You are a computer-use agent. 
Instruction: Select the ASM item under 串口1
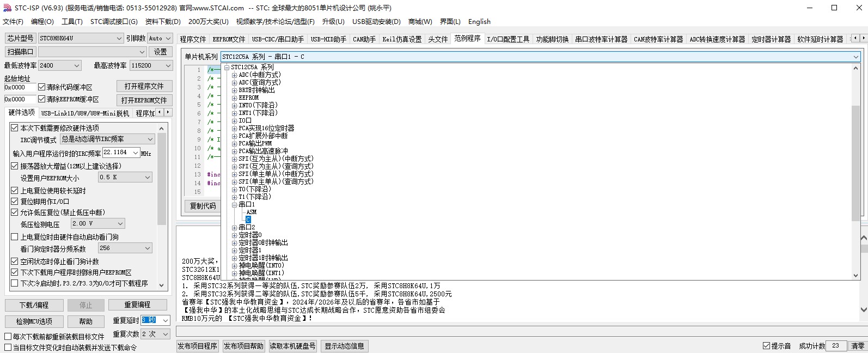click(x=251, y=212)
